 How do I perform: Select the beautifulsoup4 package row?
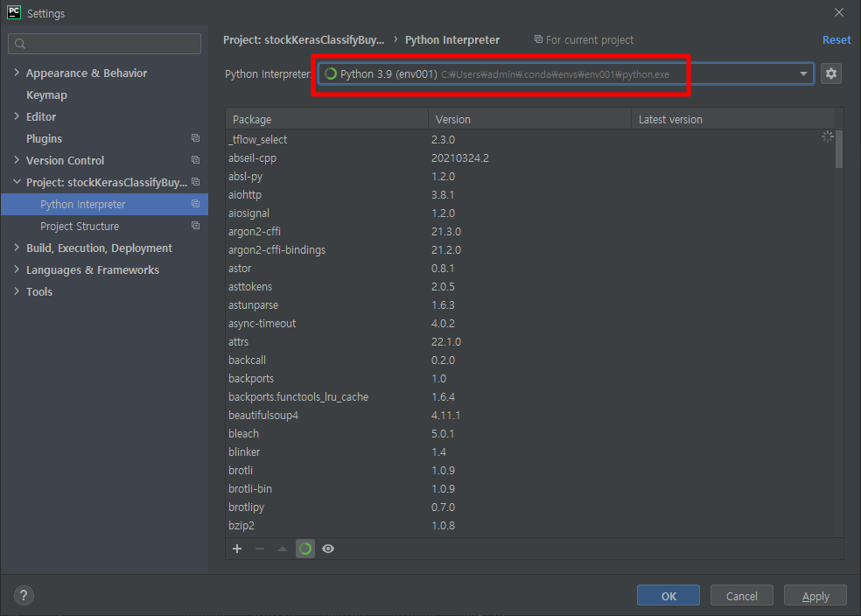click(x=530, y=416)
